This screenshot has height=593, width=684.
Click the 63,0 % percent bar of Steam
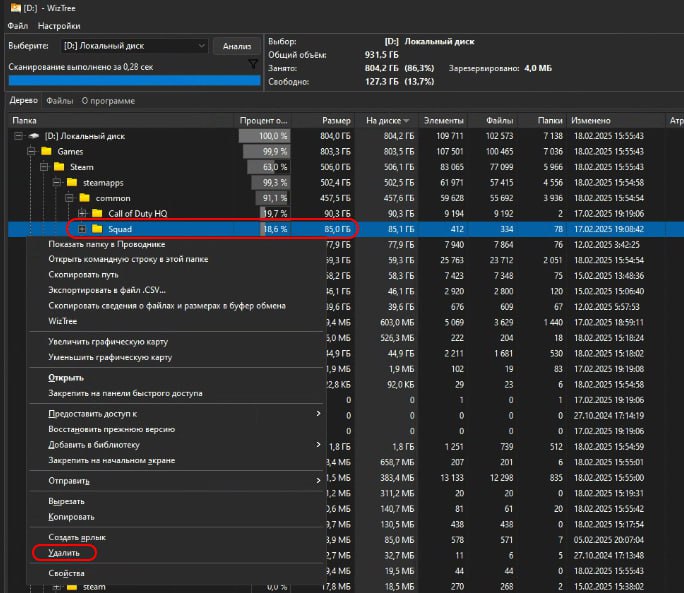pyautogui.click(x=268, y=167)
